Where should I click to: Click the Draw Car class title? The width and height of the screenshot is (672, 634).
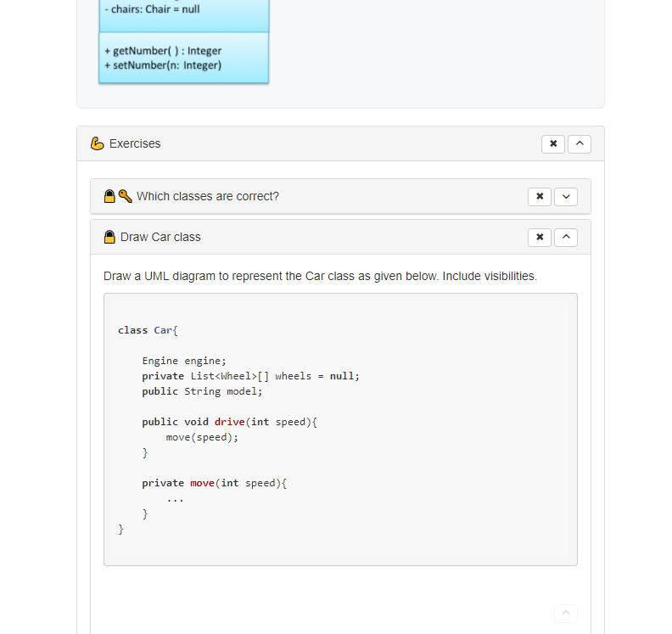tap(160, 237)
